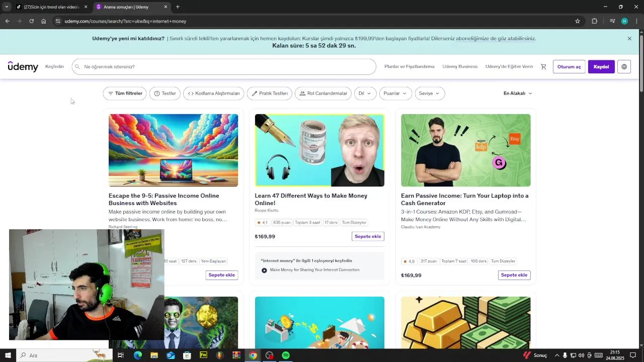Toggle the Testler filter

pyautogui.click(x=165, y=94)
